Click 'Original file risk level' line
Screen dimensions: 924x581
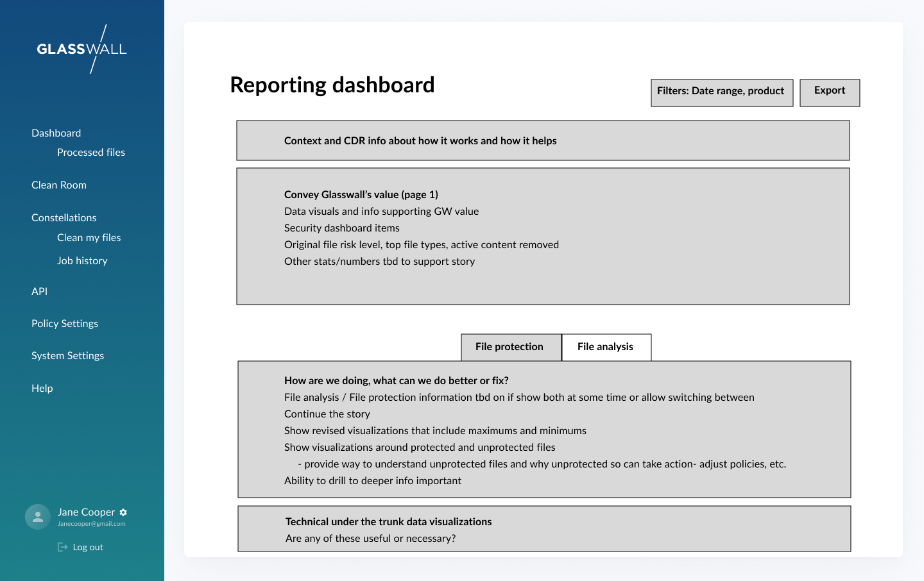click(422, 245)
